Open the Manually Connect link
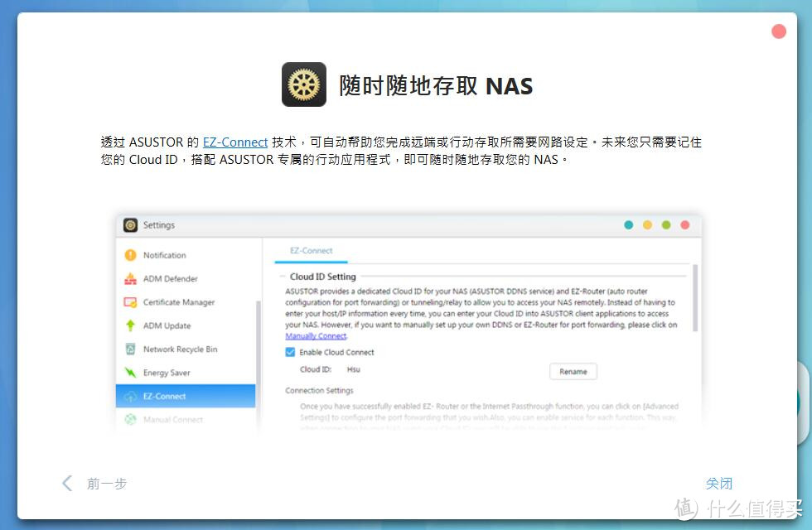812x530 pixels. 316,336
